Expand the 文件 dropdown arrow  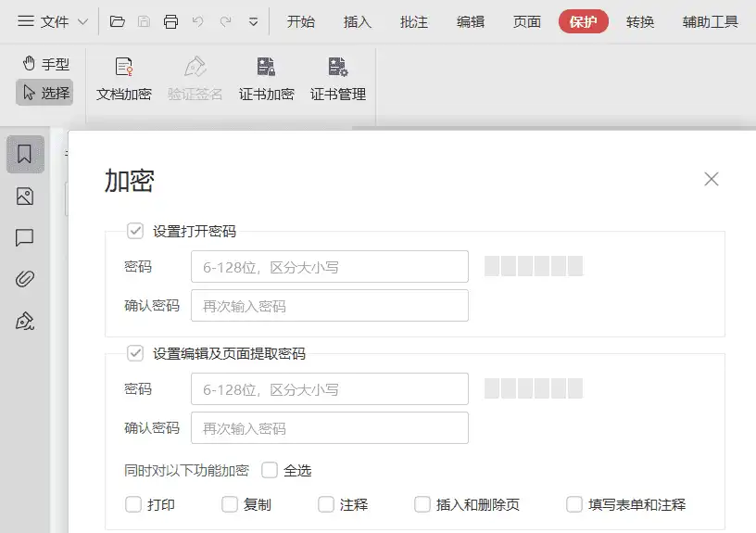pyautogui.click(x=83, y=21)
